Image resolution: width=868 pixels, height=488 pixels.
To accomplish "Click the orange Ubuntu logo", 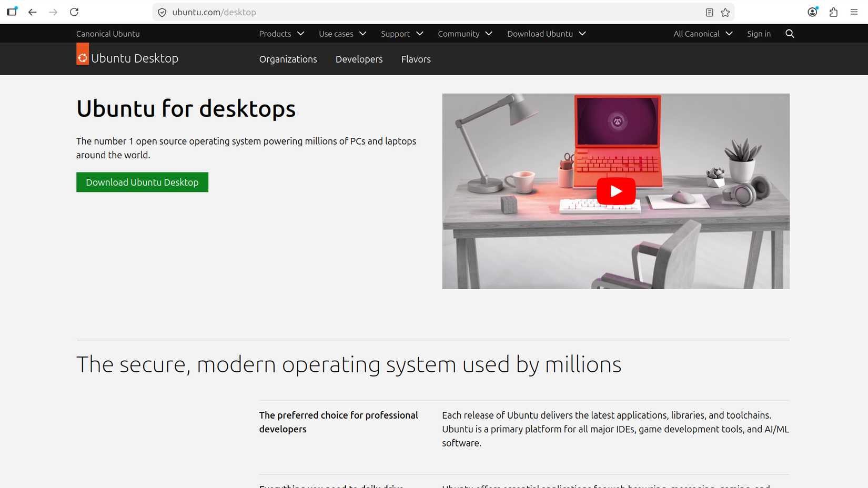I will [83, 54].
